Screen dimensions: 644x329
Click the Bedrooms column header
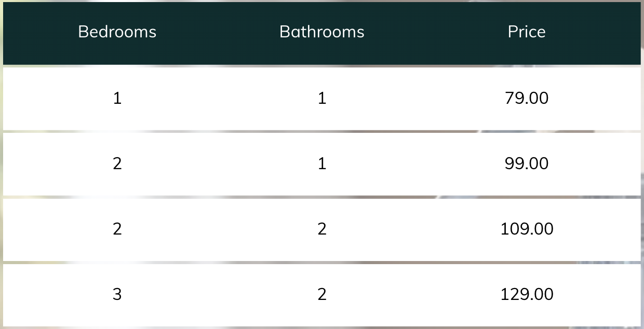click(117, 32)
